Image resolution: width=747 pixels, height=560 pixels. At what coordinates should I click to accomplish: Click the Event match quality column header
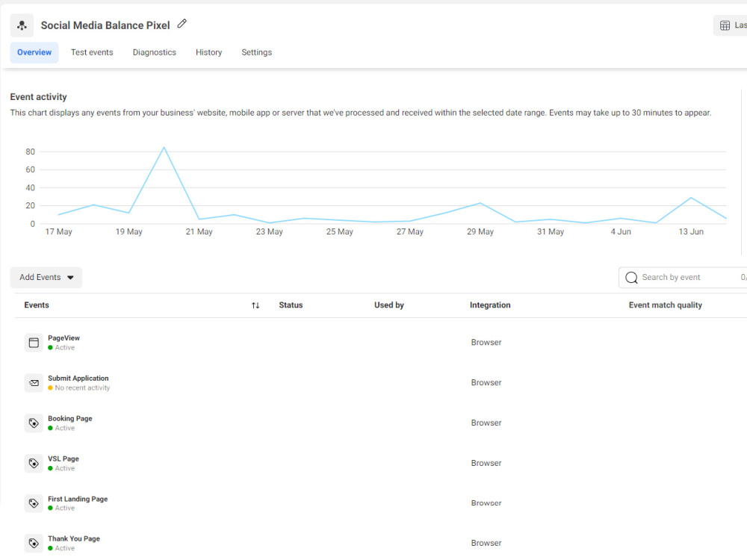(x=665, y=305)
